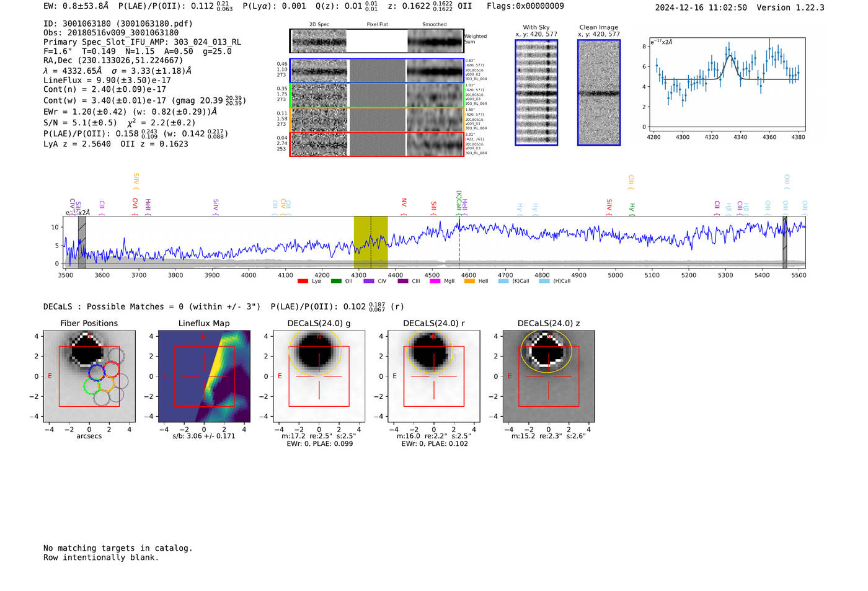
Task: Click the Smoothed column header
Action: click(x=434, y=25)
